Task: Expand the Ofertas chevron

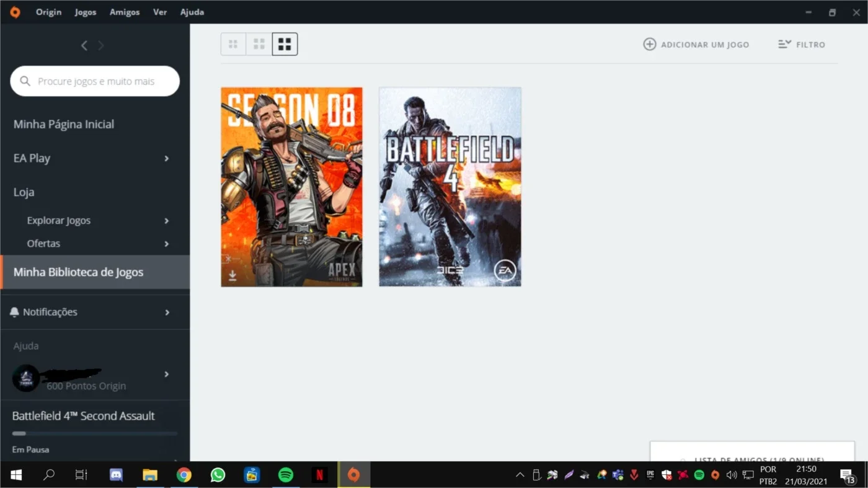Action: [x=166, y=244]
